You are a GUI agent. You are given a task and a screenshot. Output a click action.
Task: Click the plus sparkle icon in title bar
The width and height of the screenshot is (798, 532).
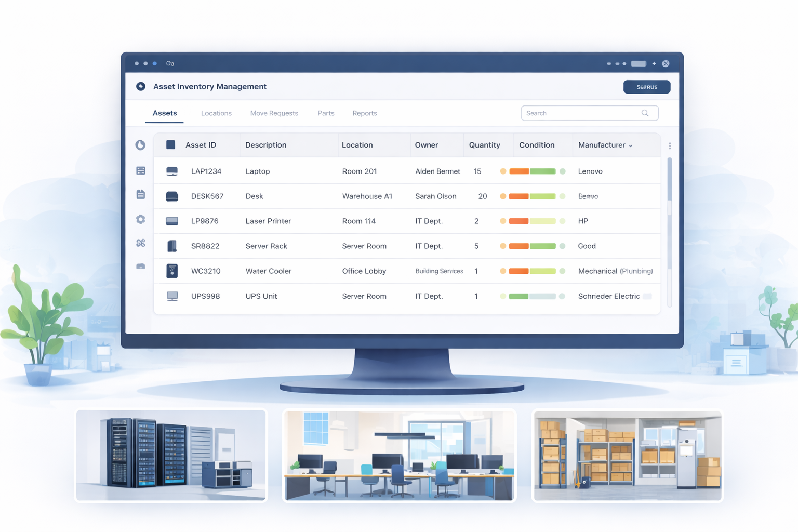654,63
